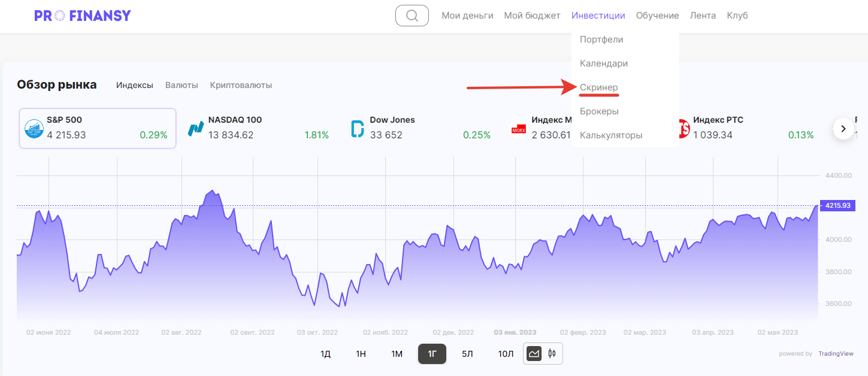This screenshot has height=376, width=868.
Task: Choose Календари menu entry
Action: click(604, 63)
